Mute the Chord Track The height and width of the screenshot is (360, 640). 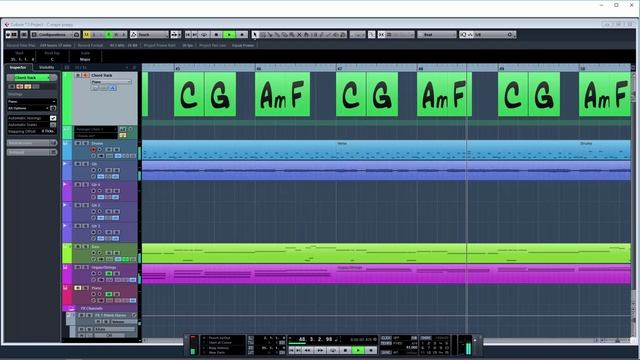coord(78,76)
